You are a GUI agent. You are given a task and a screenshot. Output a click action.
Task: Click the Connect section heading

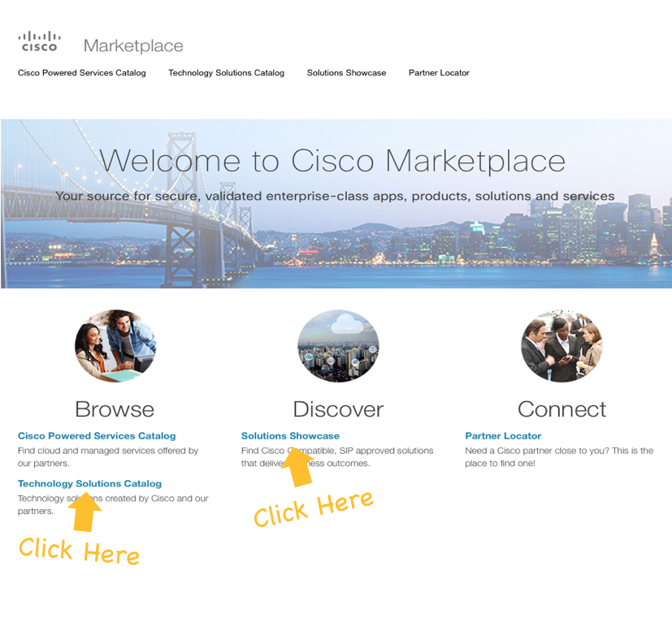click(x=561, y=409)
